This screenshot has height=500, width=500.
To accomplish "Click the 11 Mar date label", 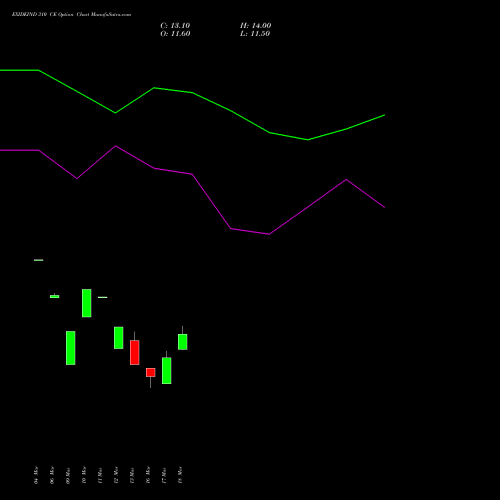I will tap(100, 475).
